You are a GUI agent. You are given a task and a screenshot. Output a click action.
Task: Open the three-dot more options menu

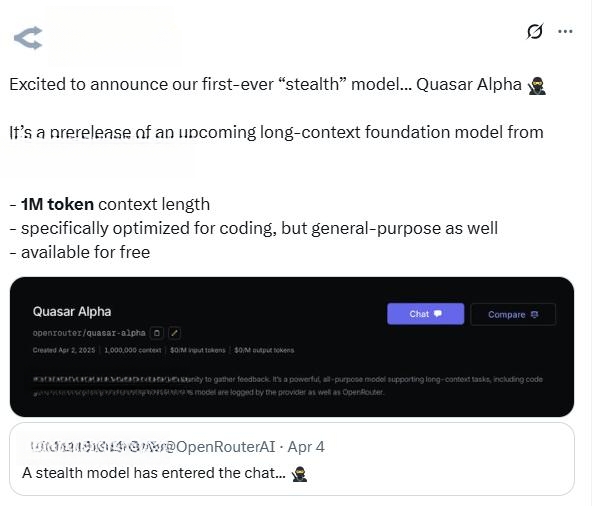[565, 31]
